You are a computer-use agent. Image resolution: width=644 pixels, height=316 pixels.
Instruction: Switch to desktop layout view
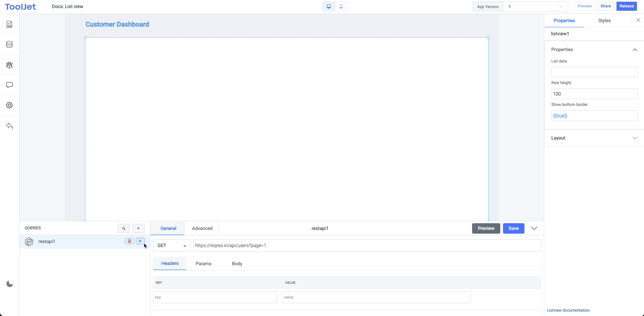(x=329, y=6)
